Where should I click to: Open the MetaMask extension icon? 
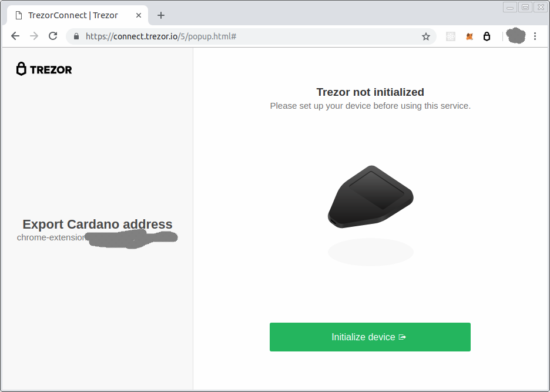(469, 36)
